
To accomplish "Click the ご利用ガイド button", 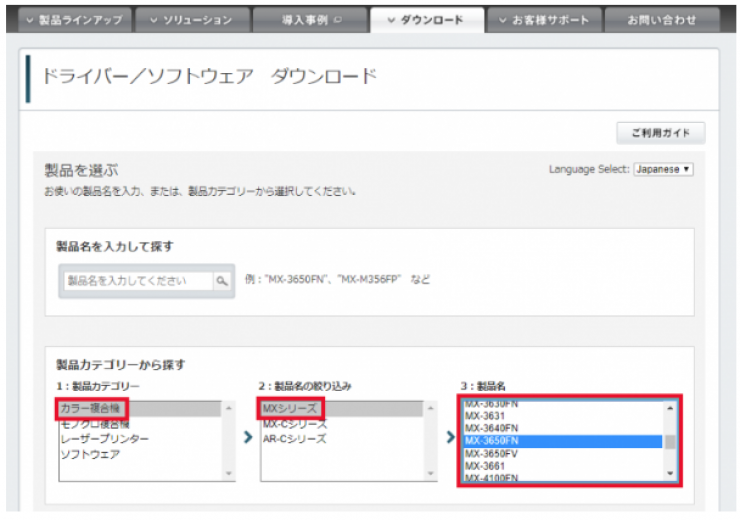I will [661, 133].
